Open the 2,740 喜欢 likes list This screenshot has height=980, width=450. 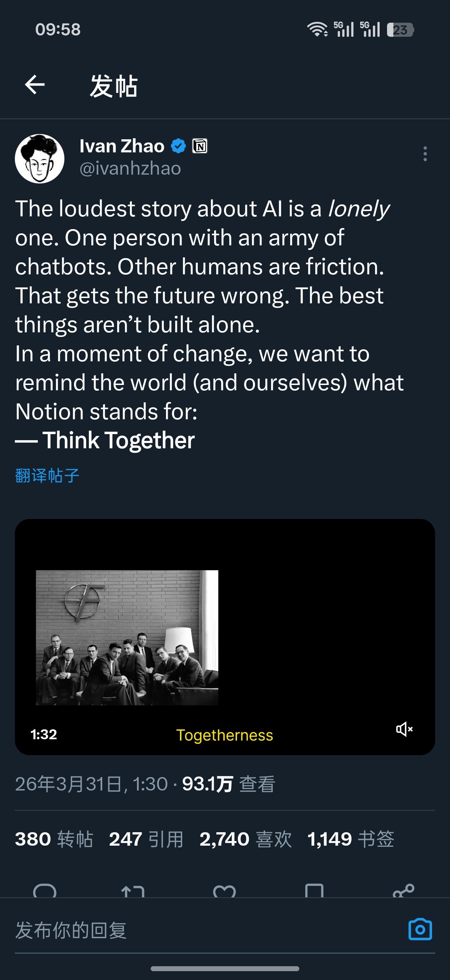pos(246,839)
